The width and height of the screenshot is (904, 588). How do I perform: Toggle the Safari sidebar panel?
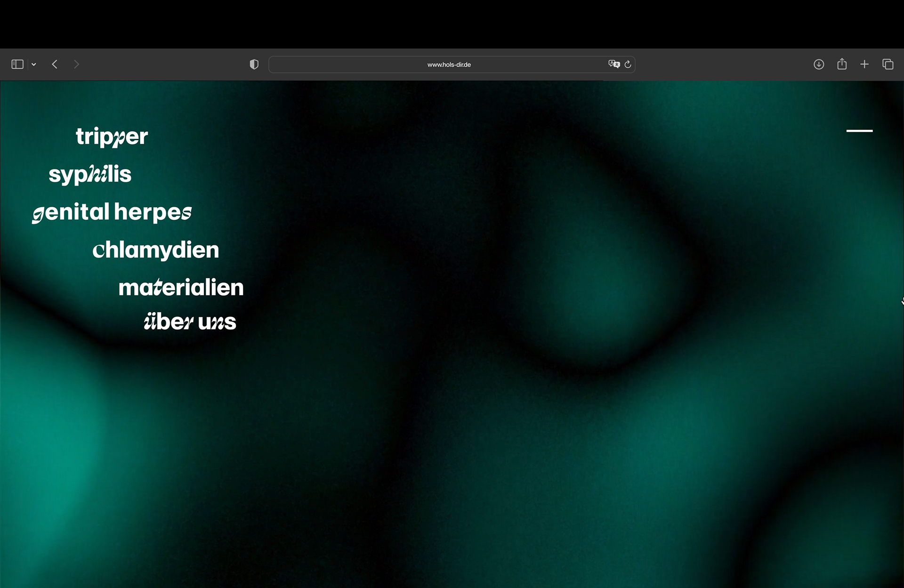pyautogui.click(x=17, y=64)
